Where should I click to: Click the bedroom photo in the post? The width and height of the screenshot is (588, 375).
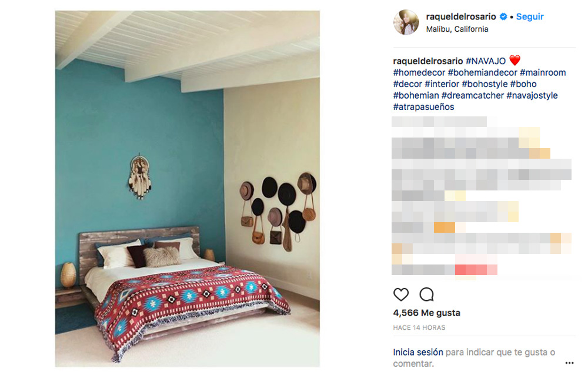188,189
